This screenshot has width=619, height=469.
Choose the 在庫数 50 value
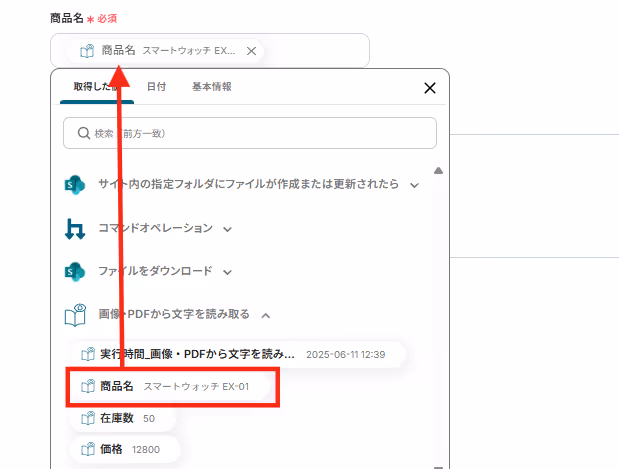(x=123, y=418)
